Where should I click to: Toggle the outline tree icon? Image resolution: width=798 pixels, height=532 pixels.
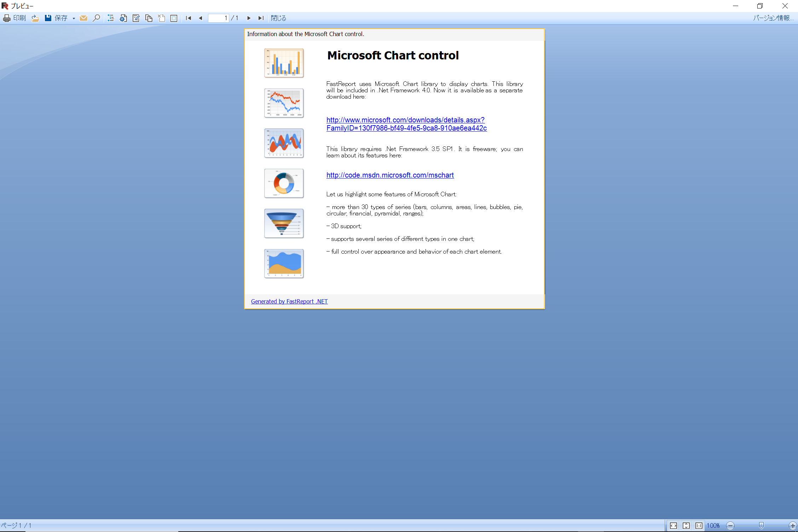[x=111, y=18]
